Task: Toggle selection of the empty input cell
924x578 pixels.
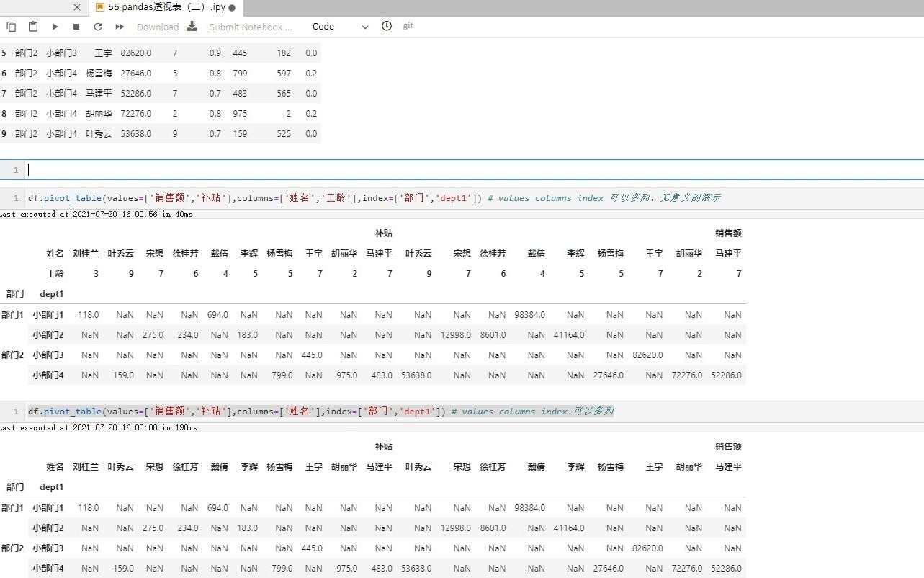Action: click(15, 169)
